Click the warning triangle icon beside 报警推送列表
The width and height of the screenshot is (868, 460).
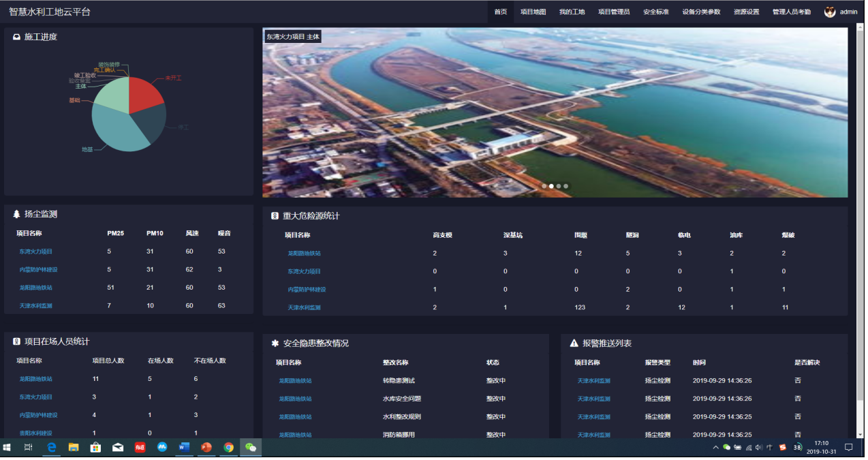pos(574,343)
